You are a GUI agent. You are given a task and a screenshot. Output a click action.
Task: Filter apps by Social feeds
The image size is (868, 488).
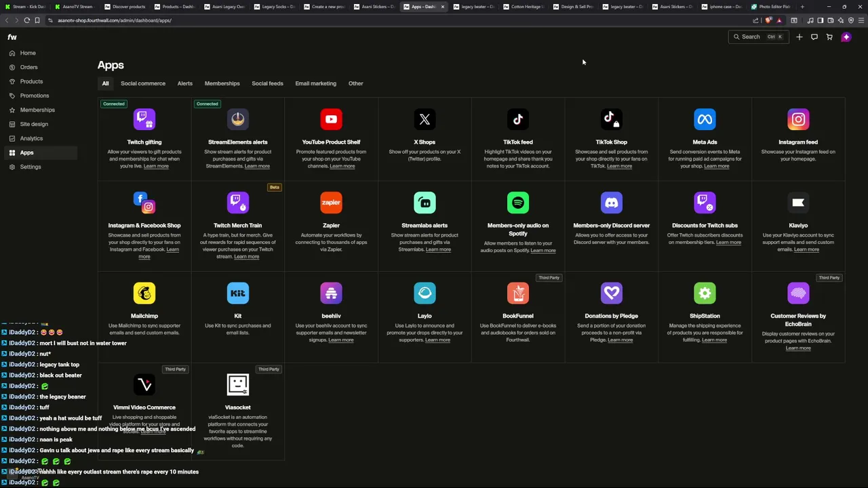267,83
